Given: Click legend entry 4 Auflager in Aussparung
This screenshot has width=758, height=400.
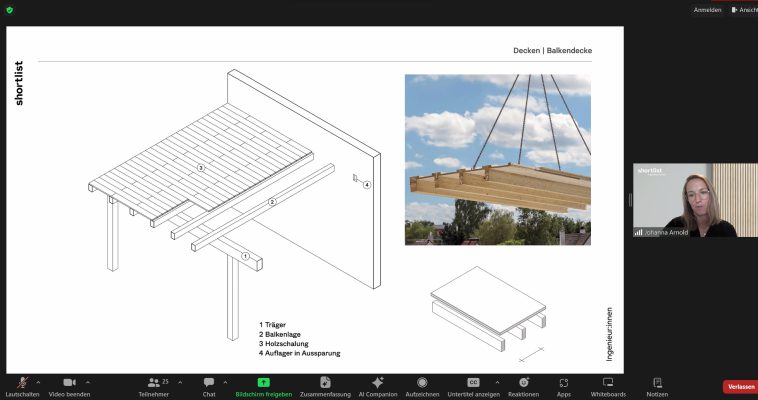Looking at the screenshot, I should tap(300, 354).
